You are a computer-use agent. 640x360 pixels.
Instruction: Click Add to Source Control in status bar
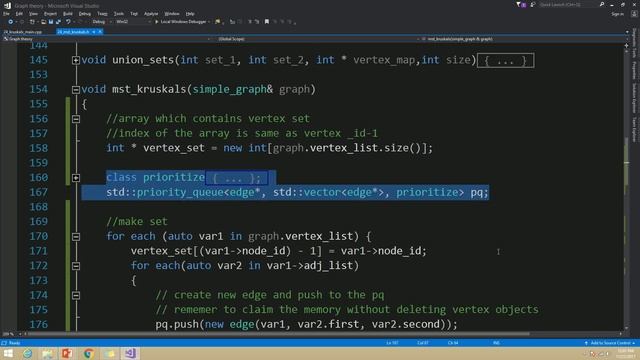click(x=610, y=343)
